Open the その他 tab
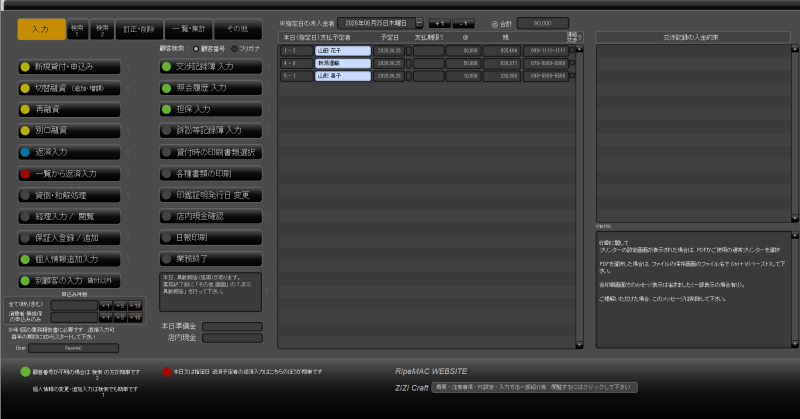800x419 pixels. click(238, 29)
